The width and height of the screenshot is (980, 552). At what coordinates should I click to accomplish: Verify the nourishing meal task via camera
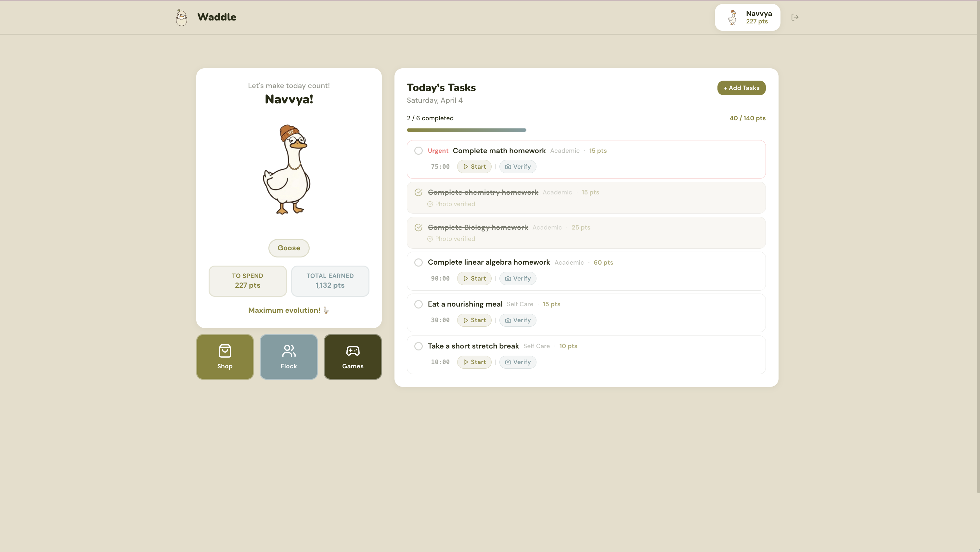click(x=517, y=320)
